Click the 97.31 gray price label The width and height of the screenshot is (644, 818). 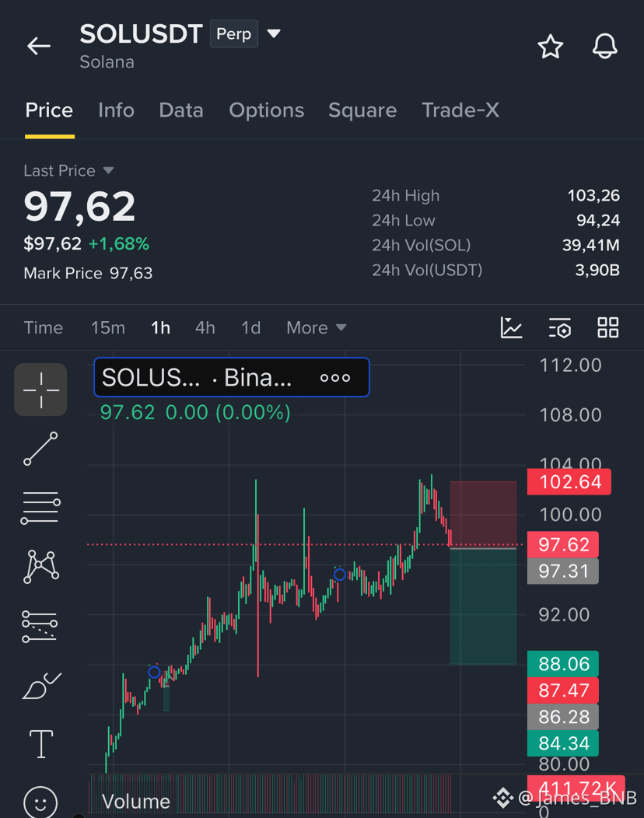click(x=563, y=572)
